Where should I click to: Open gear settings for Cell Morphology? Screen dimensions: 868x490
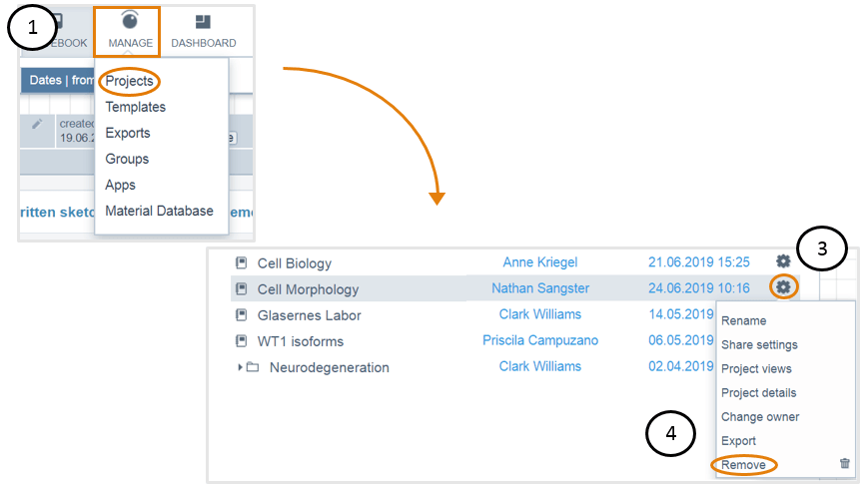click(783, 287)
